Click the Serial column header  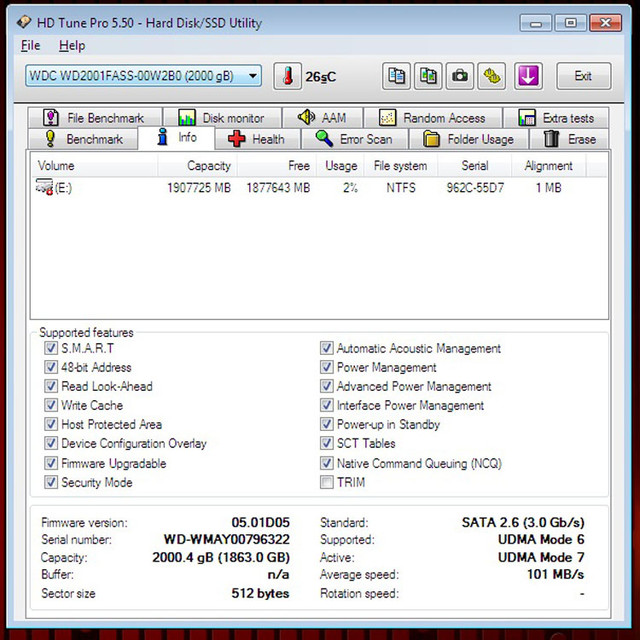coord(474,166)
